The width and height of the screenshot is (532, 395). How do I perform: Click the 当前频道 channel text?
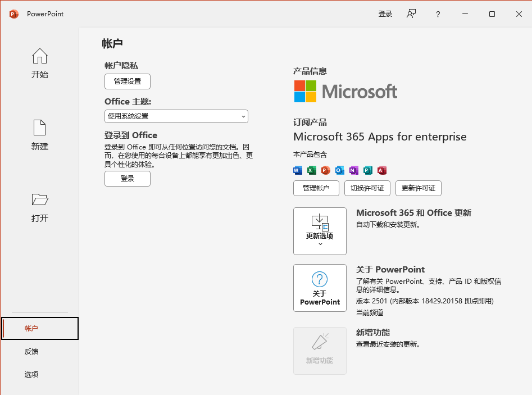click(370, 312)
